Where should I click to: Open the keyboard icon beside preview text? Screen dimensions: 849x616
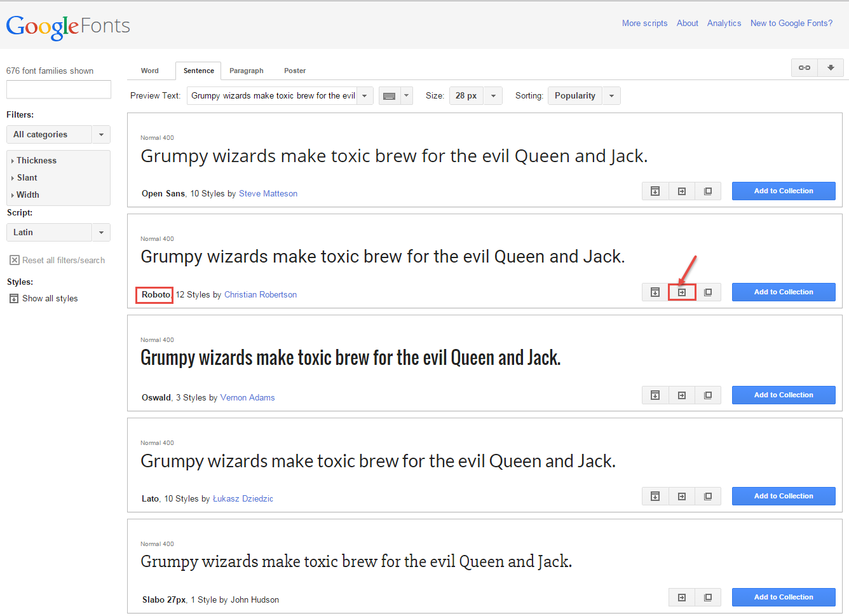390,96
